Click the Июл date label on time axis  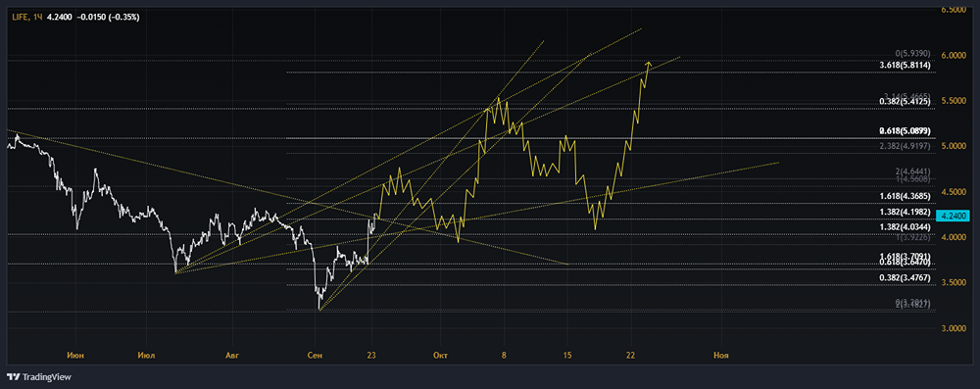tap(146, 356)
